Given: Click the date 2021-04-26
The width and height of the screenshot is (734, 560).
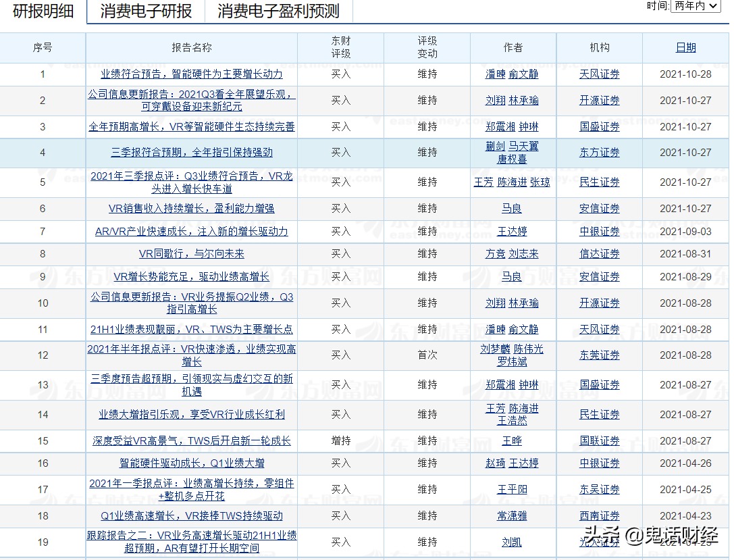Looking at the screenshot, I should click(686, 463).
